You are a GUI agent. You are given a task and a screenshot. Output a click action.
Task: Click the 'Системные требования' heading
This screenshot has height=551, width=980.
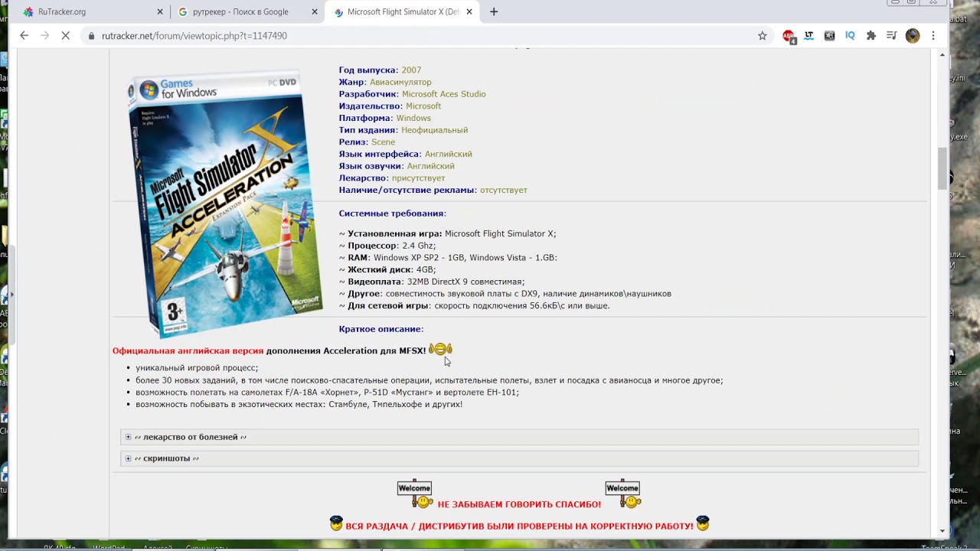click(x=392, y=214)
